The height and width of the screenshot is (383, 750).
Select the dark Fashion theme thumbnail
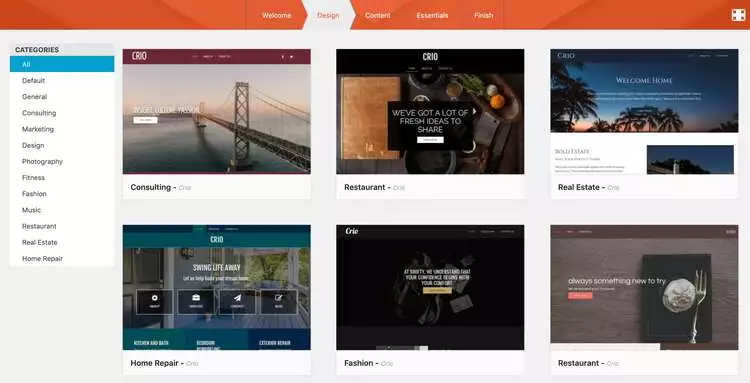tap(430, 287)
